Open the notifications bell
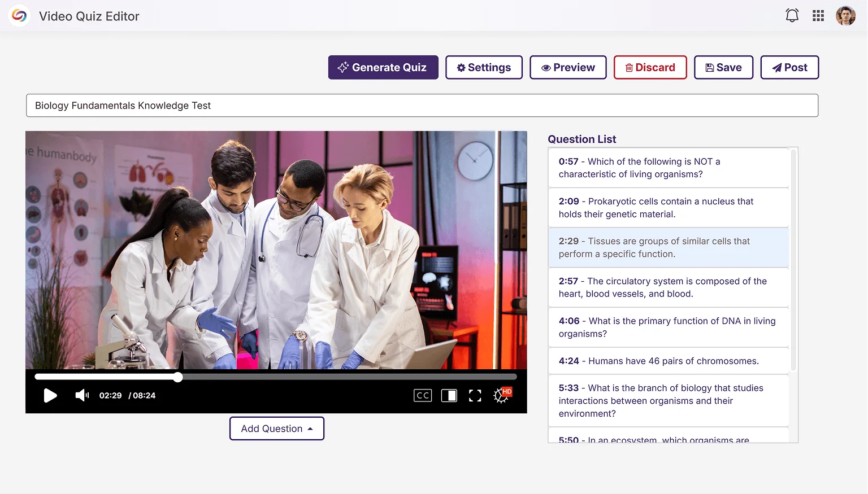868x494 pixels. coord(792,16)
